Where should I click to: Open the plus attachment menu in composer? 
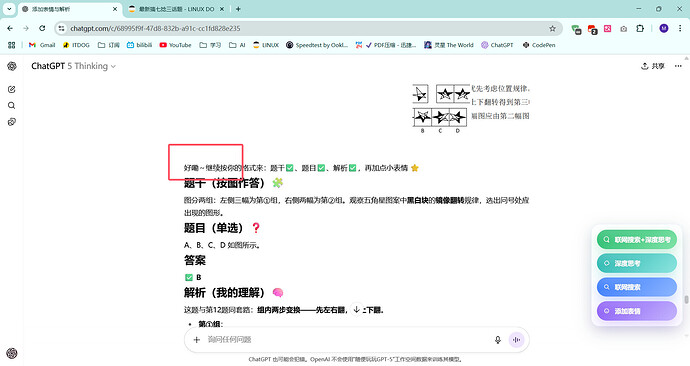[x=197, y=340]
